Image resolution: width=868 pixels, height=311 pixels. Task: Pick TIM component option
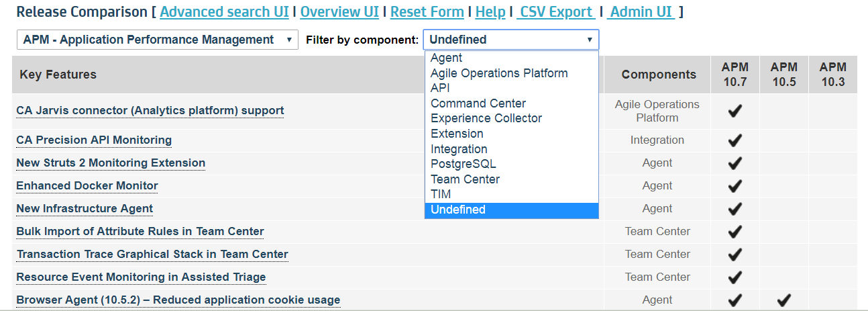point(511,194)
